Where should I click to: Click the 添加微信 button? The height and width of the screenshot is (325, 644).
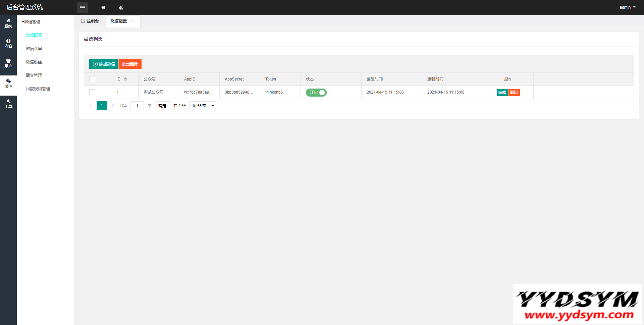104,64
